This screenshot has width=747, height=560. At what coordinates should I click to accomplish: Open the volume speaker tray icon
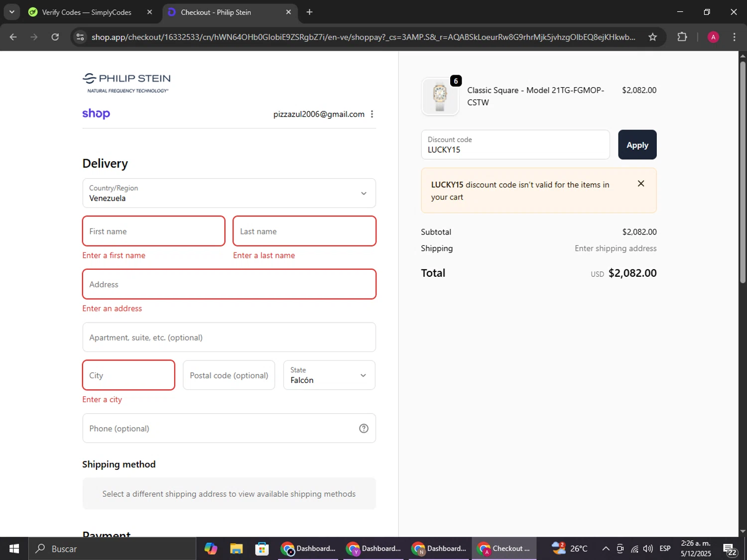[648, 549]
